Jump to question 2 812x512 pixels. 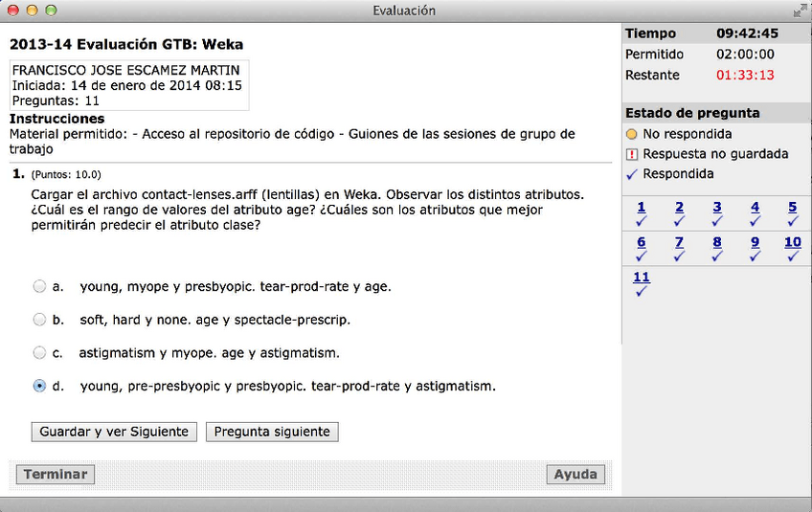coord(679,208)
